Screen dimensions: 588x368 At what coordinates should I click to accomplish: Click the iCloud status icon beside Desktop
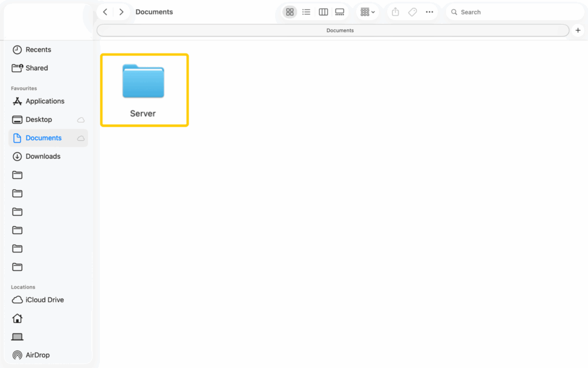[80, 120]
